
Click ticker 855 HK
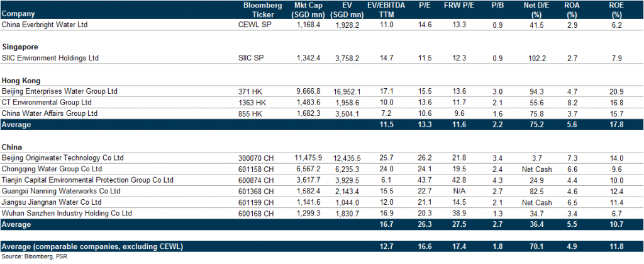(x=250, y=113)
